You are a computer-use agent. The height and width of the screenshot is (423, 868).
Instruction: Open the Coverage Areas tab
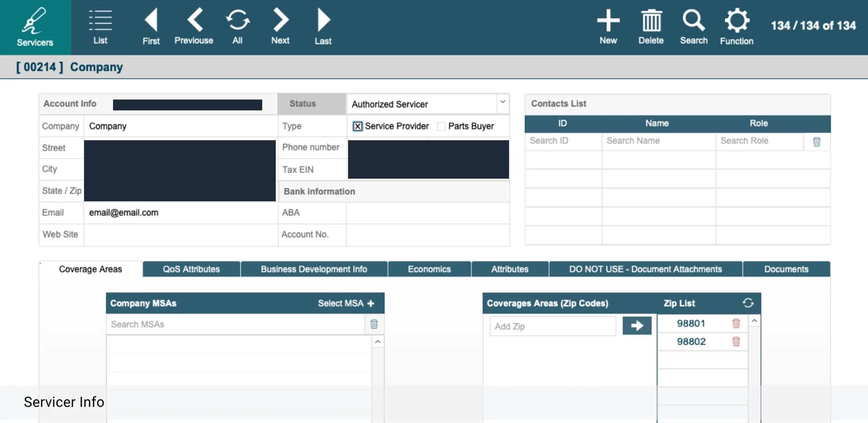(90, 269)
